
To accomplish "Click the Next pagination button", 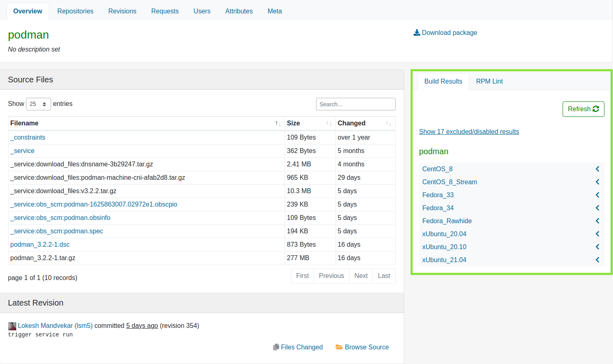I will pyautogui.click(x=361, y=276).
